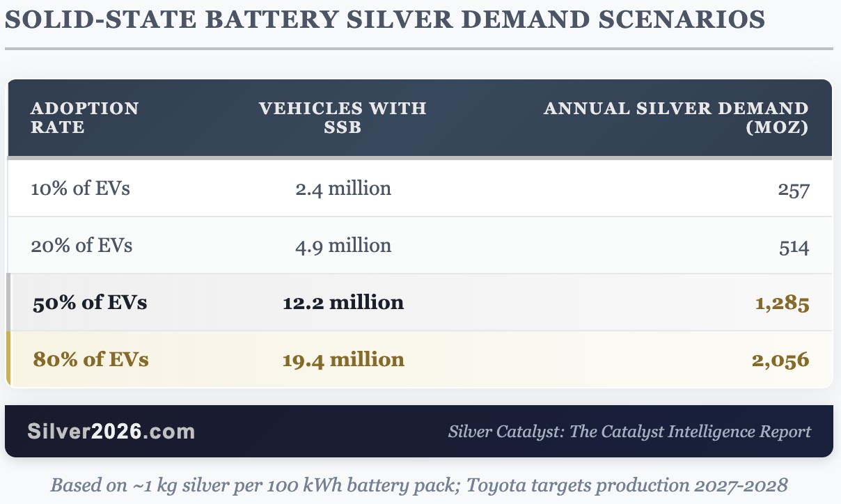Click the Annual Silver Demand (Moz) header
Viewport: 841px width, 504px height.
click(x=676, y=118)
